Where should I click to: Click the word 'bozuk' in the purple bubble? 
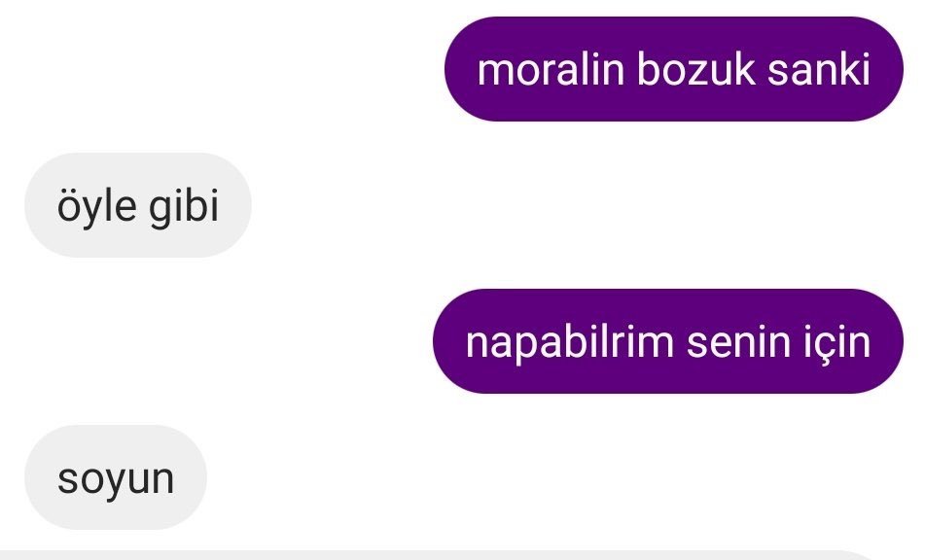pyautogui.click(x=695, y=70)
